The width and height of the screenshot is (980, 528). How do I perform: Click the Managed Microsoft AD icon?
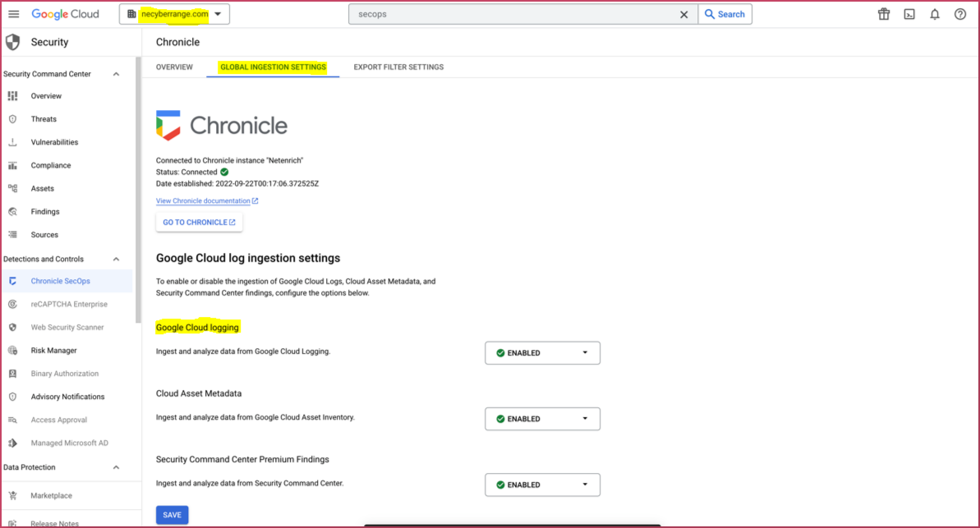(12, 443)
